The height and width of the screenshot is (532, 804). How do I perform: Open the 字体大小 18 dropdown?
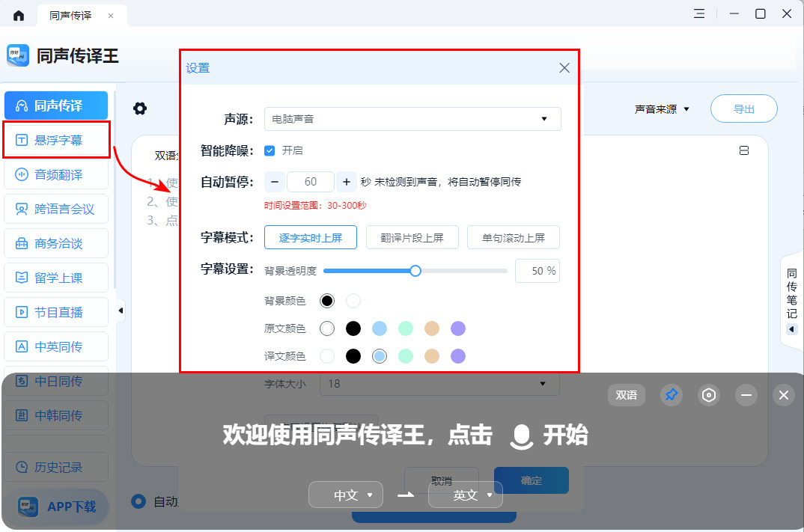click(x=439, y=384)
